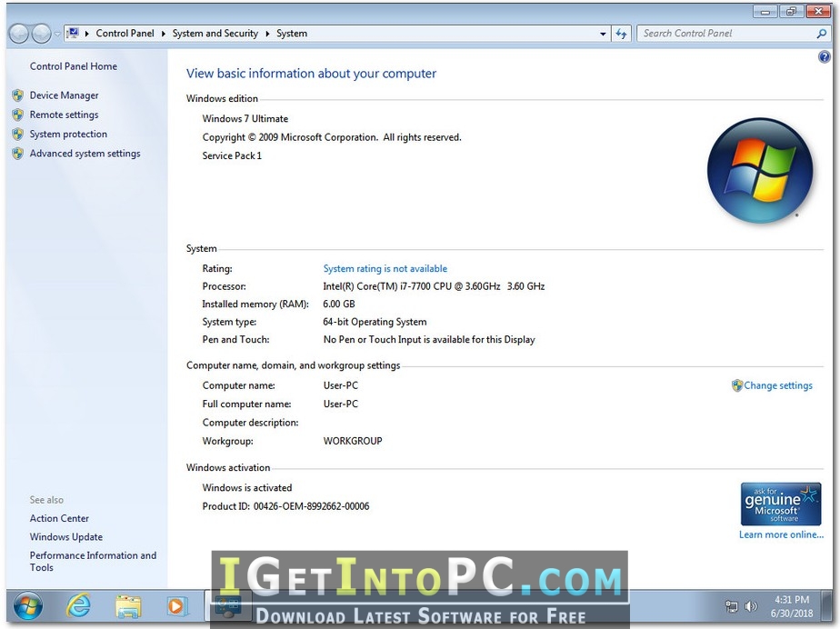Select the Windows 7 Ultimate text
The image size is (840, 629).
click(245, 119)
